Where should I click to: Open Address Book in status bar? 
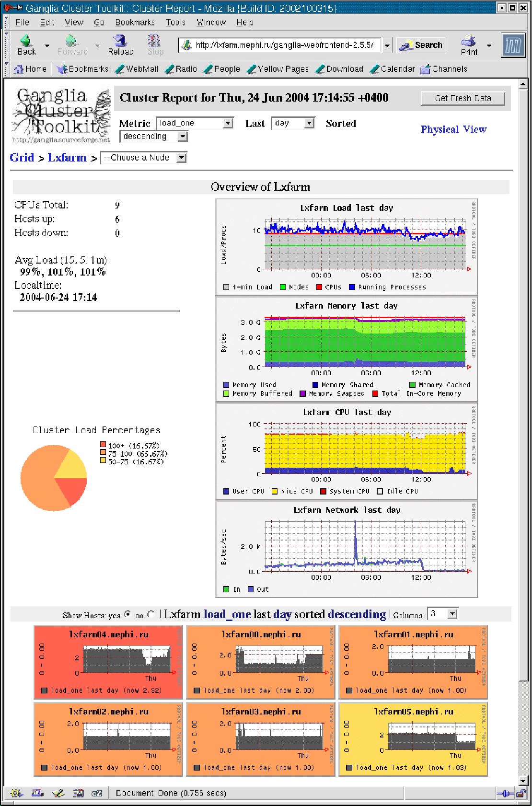coord(78,793)
